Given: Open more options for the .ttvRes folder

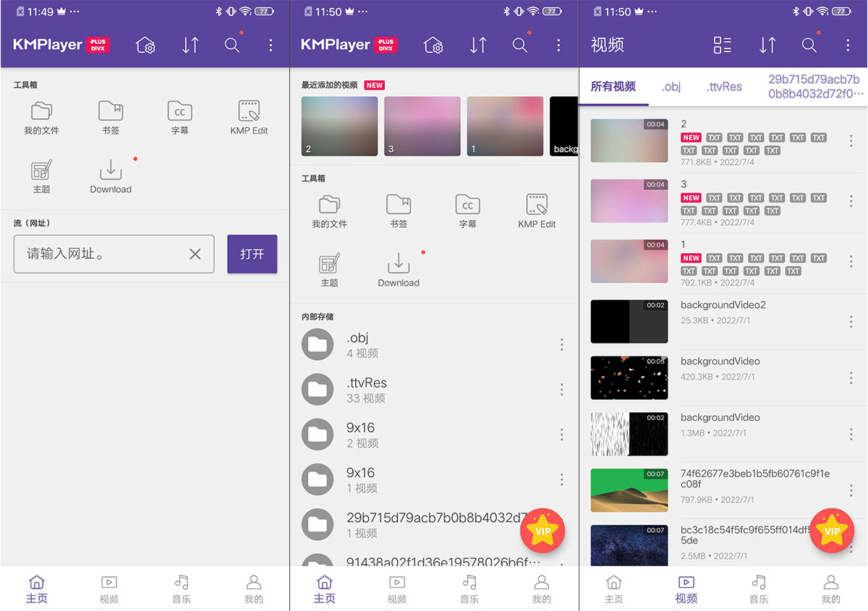Looking at the screenshot, I should pyautogui.click(x=561, y=390).
